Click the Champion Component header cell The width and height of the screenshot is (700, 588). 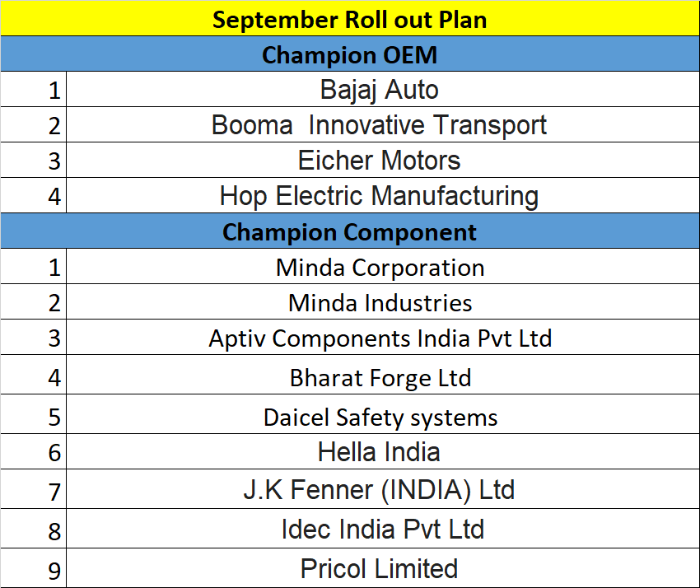point(350,231)
